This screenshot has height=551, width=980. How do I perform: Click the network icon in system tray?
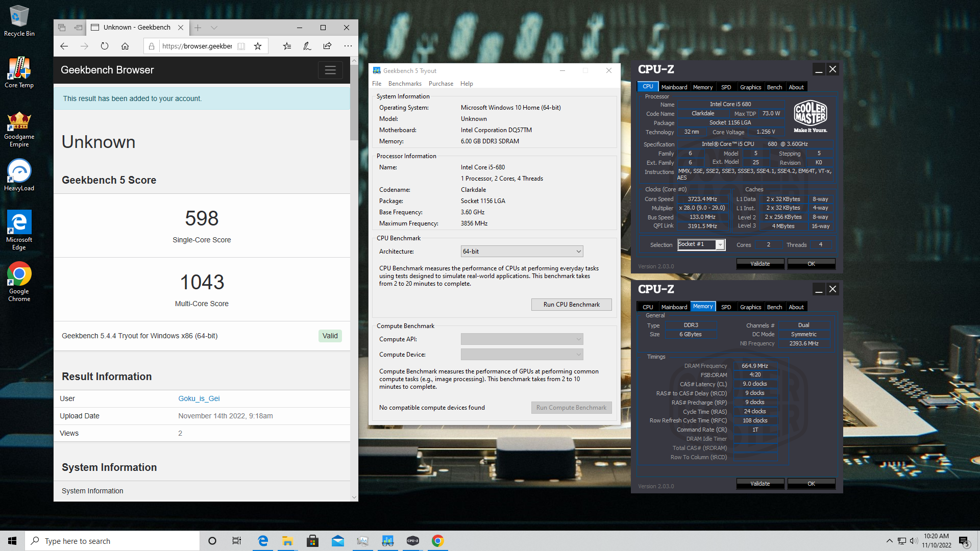tap(901, 541)
